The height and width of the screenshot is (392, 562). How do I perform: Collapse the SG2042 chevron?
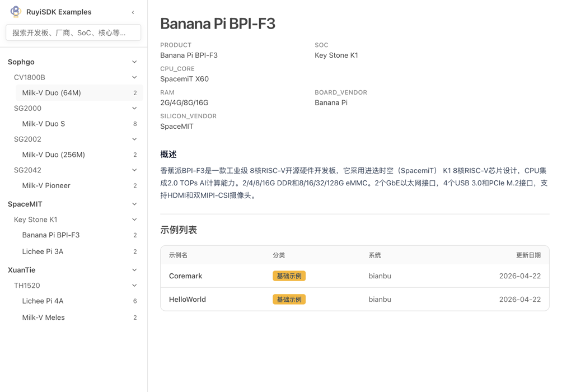click(x=134, y=170)
